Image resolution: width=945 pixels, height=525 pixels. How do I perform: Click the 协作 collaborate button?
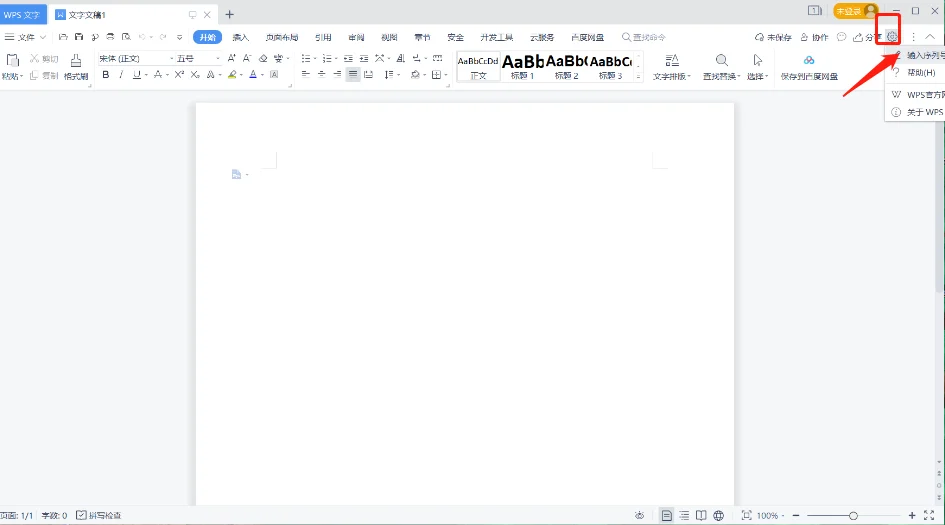(x=814, y=37)
